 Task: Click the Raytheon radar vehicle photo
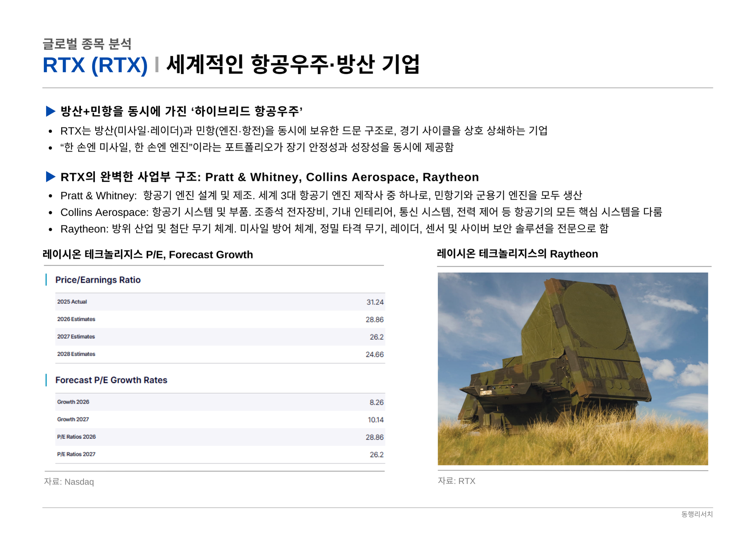click(x=572, y=368)
